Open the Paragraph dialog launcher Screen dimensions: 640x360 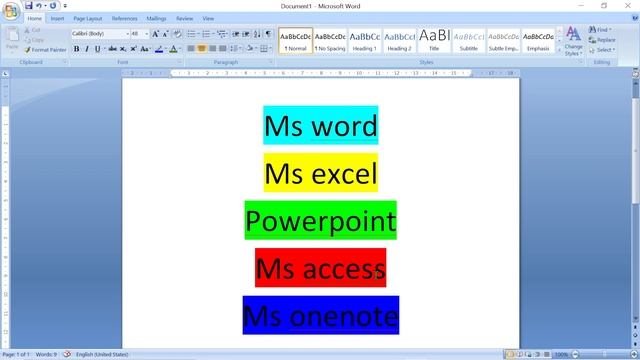271,62
